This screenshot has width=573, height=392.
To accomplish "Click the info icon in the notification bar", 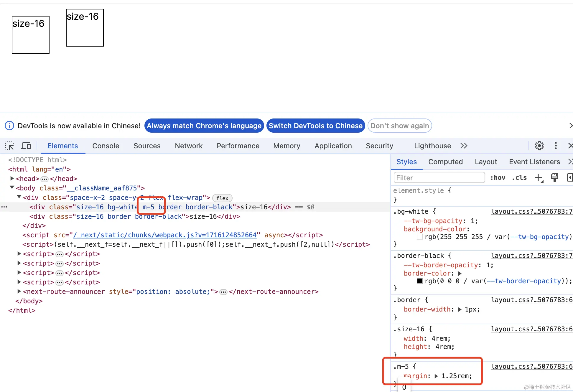I will (x=9, y=126).
